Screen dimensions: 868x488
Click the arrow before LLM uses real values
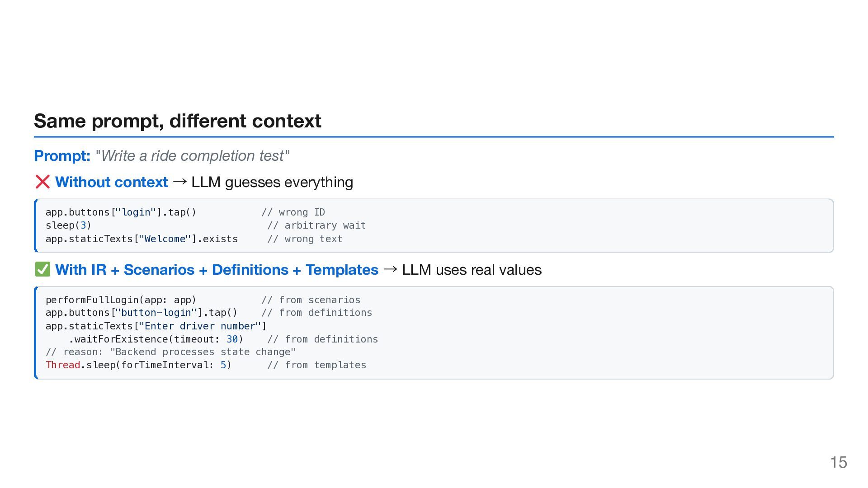390,269
